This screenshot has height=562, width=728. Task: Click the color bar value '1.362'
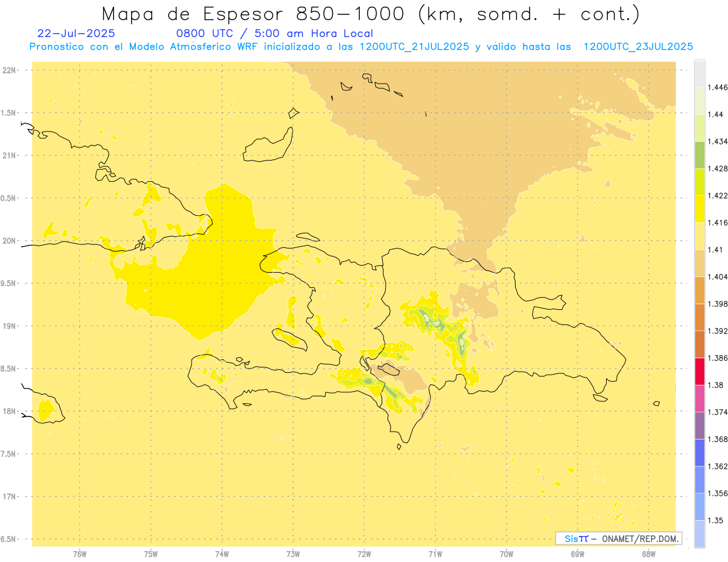point(719,466)
